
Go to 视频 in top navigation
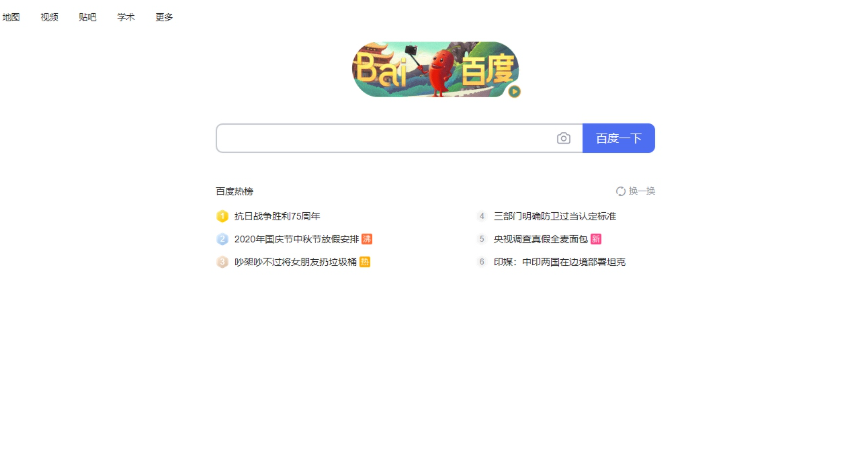pyautogui.click(x=49, y=17)
